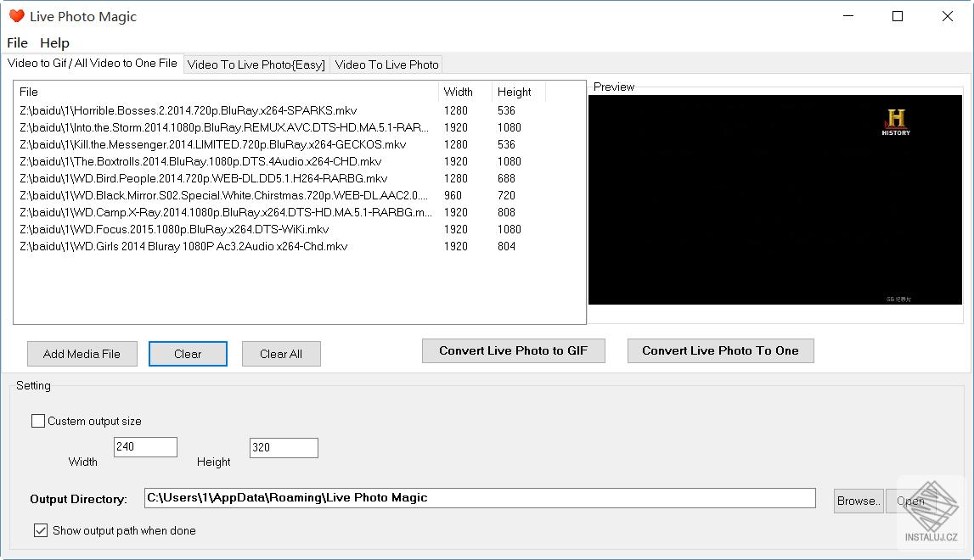Click the Height column header
Viewport: 974px width, 560px height.
click(x=519, y=92)
